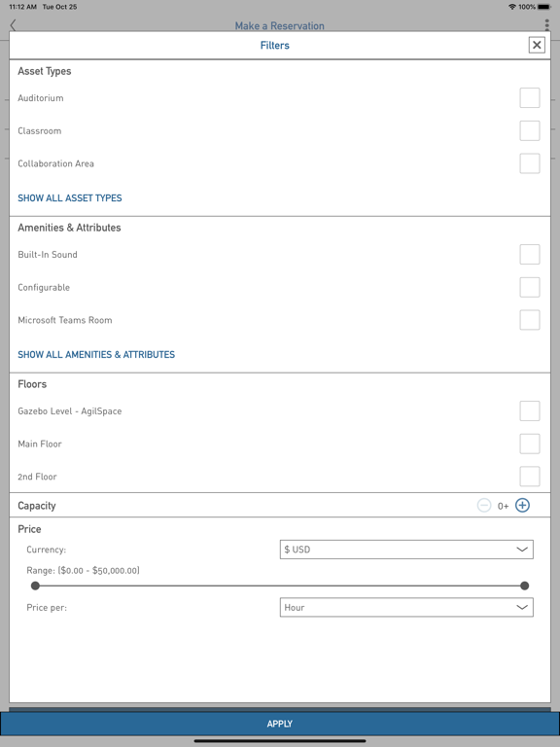
Task: Click the Floors section heading
Action: coord(32,384)
